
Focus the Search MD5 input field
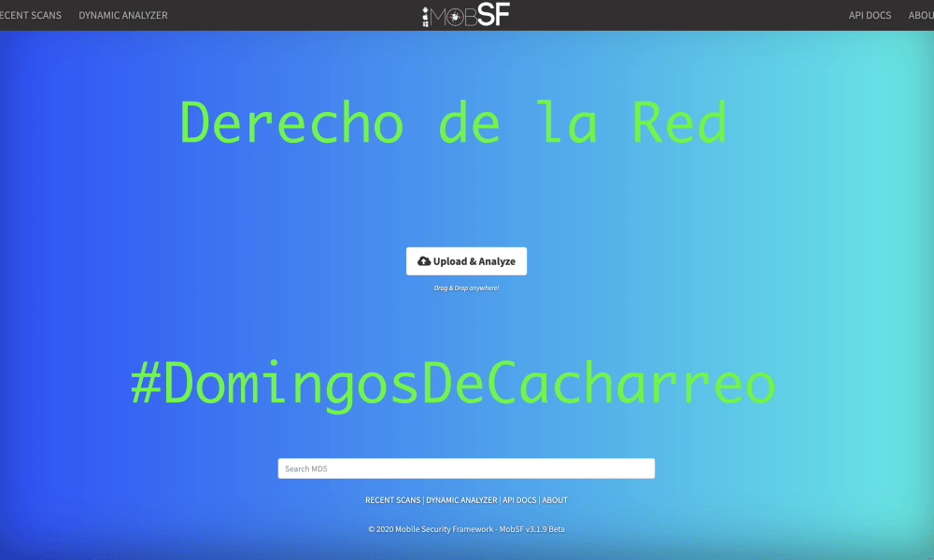(466, 469)
